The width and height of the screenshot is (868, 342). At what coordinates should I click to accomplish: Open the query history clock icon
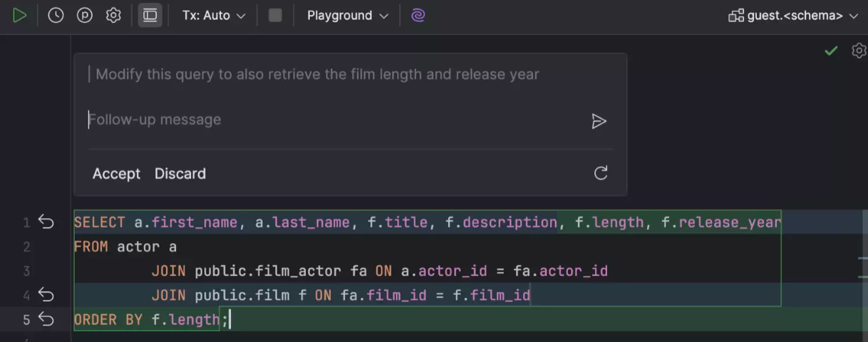pyautogui.click(x=56, y=15)
